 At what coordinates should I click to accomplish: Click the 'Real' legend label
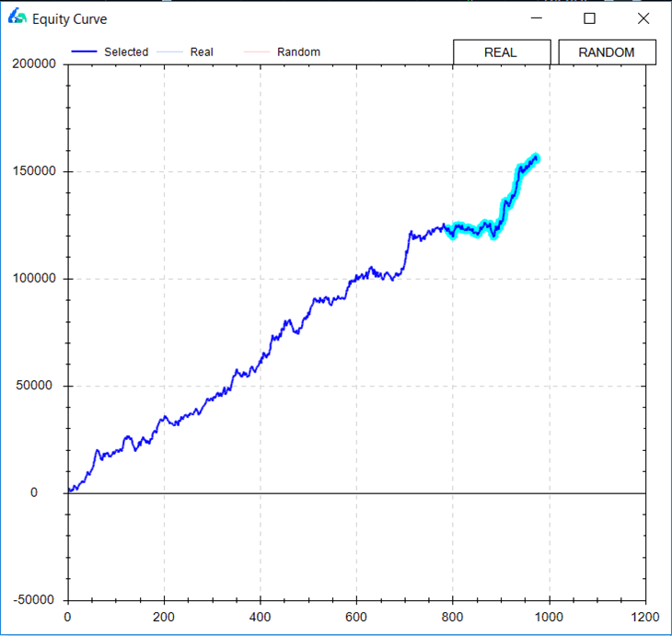click(202, 52)
